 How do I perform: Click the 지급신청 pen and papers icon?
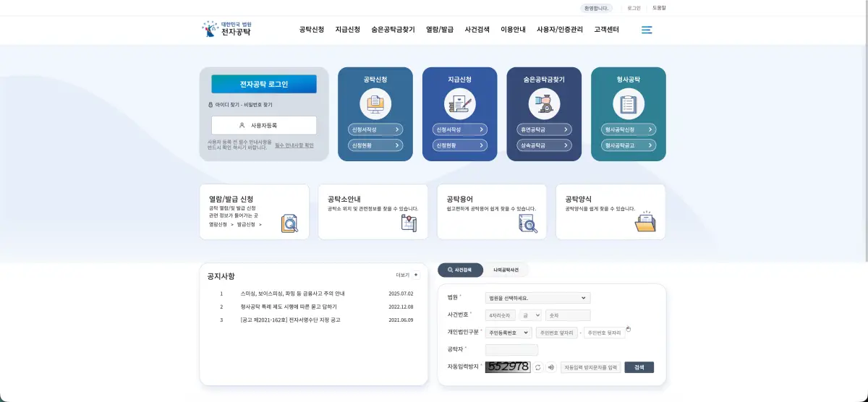click(x=460, y=104)
